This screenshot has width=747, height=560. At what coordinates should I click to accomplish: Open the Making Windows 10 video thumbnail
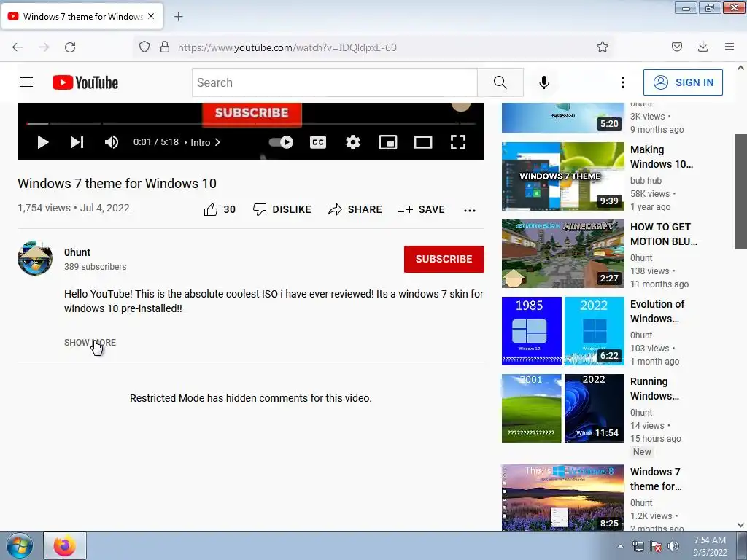[x=562, y=176]
